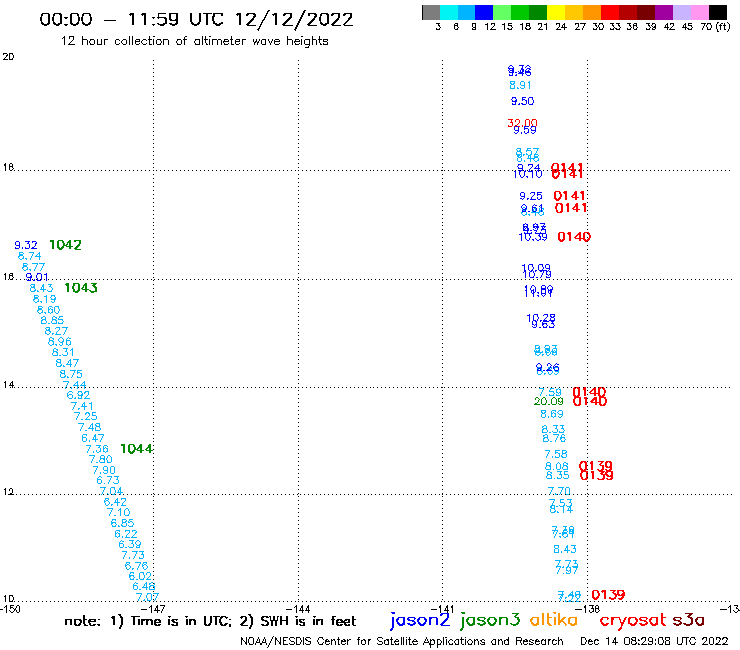Click the subtitle '12 hour collection of altimeter wave heights'
The image size is (740, 650).
(x=194, y=41)
